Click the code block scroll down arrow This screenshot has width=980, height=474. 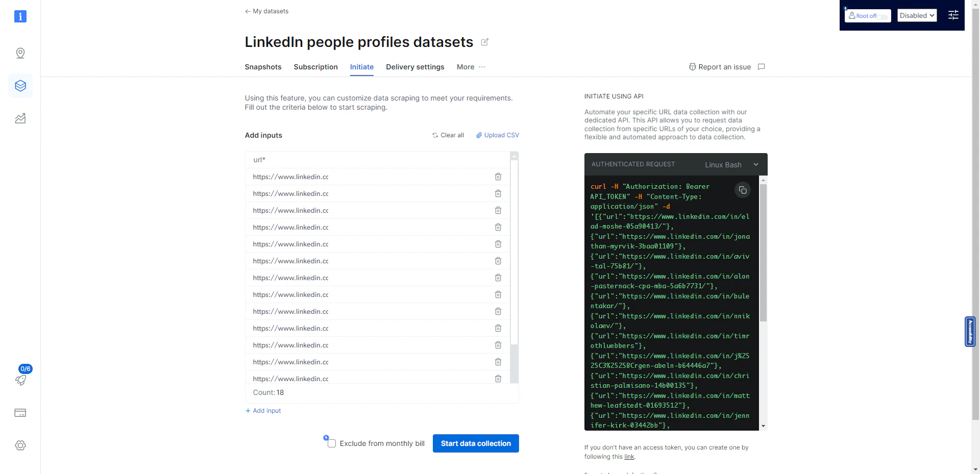click(763, 426)
